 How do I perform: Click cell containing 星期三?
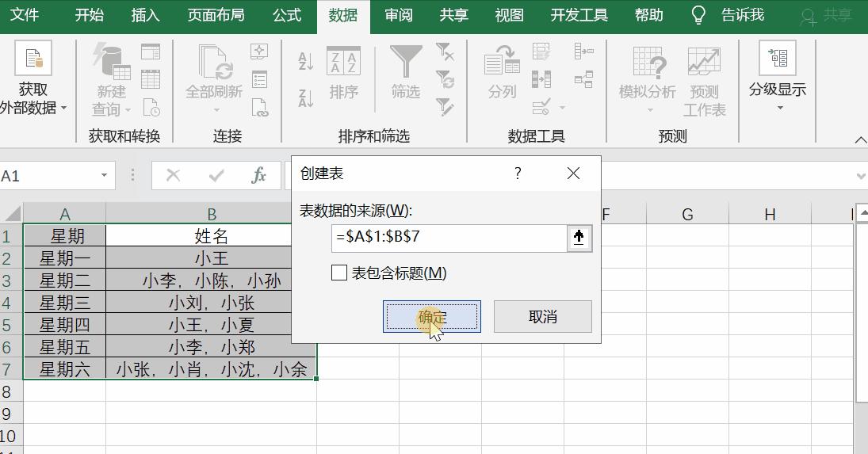pos(65,303)
